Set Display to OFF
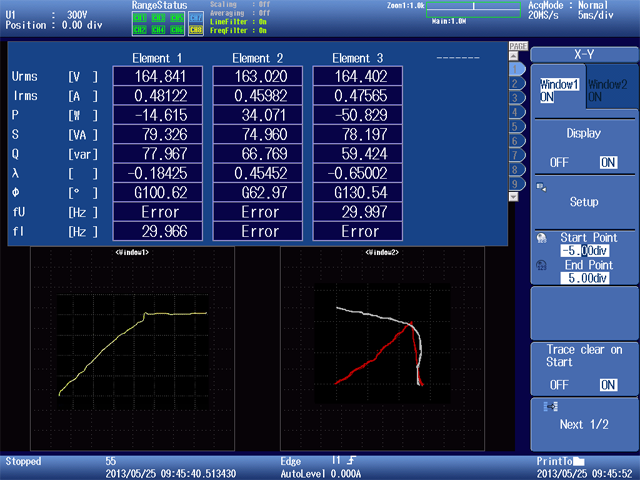 (559, 162)
